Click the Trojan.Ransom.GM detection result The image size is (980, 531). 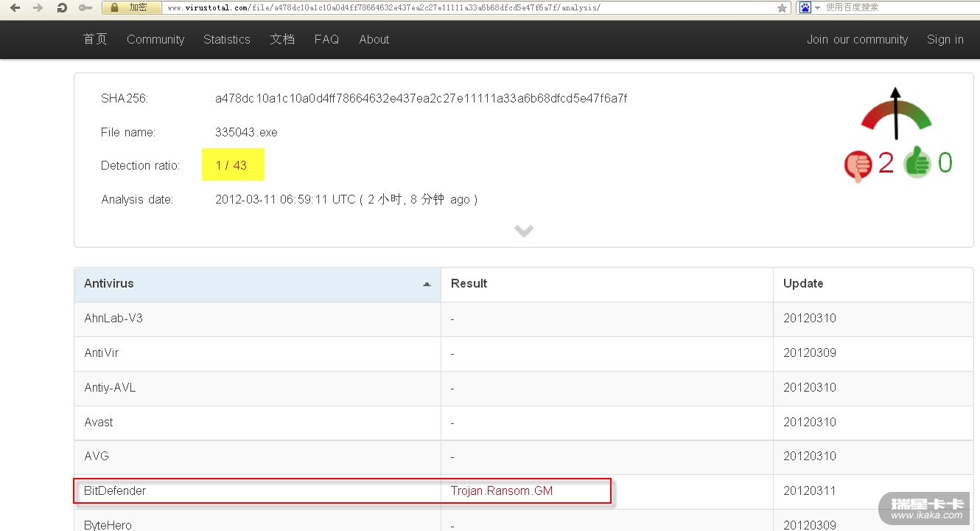[502, 490]
